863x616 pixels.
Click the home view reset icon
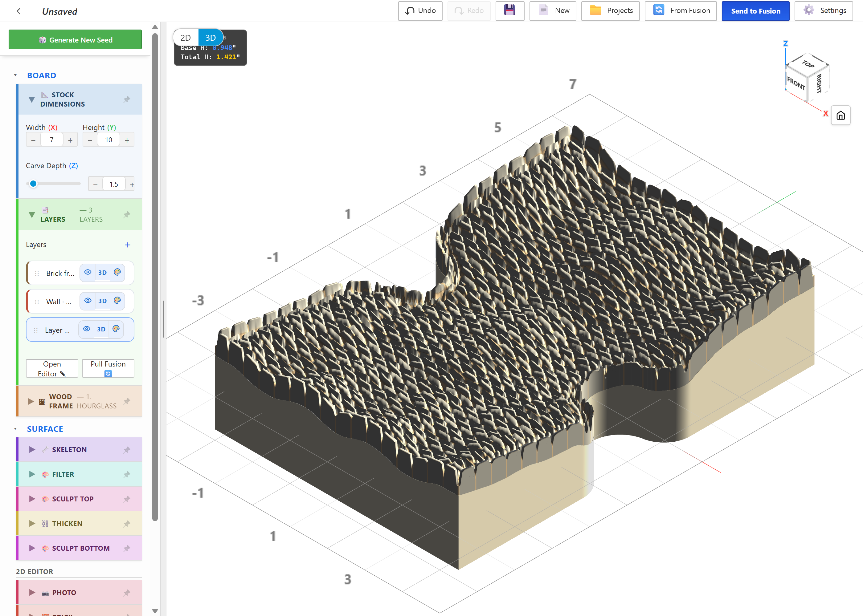coord(841,115)
